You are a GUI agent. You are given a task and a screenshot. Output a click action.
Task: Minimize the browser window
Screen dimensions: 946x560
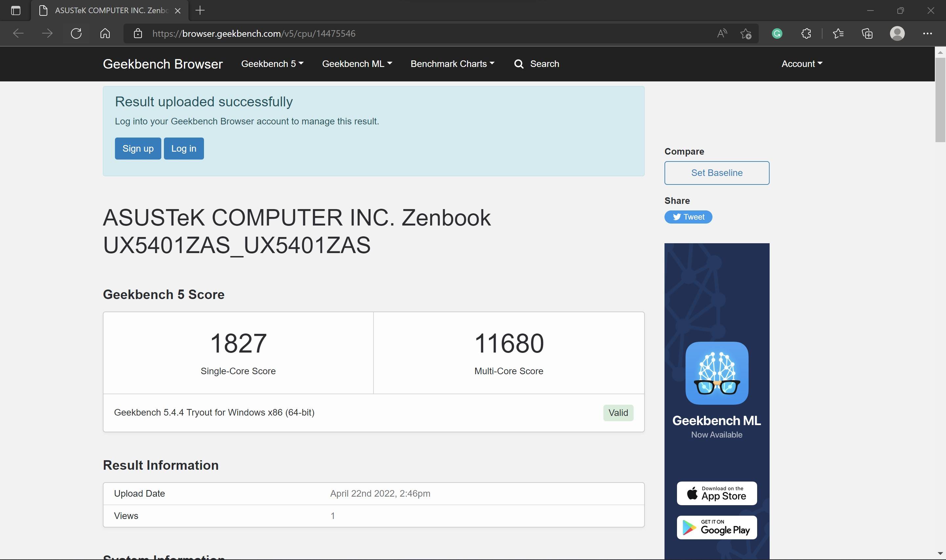870,11
